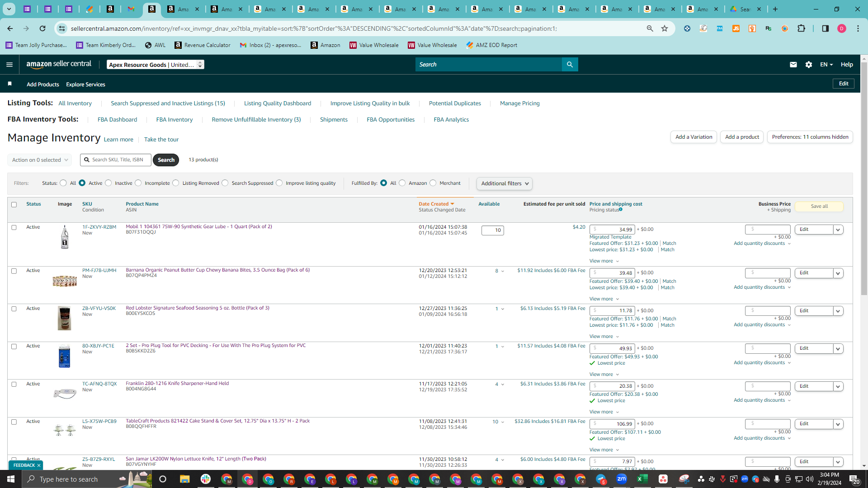The image size is (868, 488).
Task: Expand Add quantity discounts for Red Lobster row
Action: 762,325
